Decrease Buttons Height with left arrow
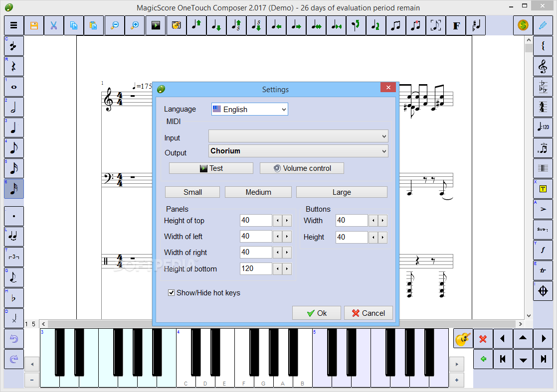Screen dimensions: 557x392 point(373,237)
